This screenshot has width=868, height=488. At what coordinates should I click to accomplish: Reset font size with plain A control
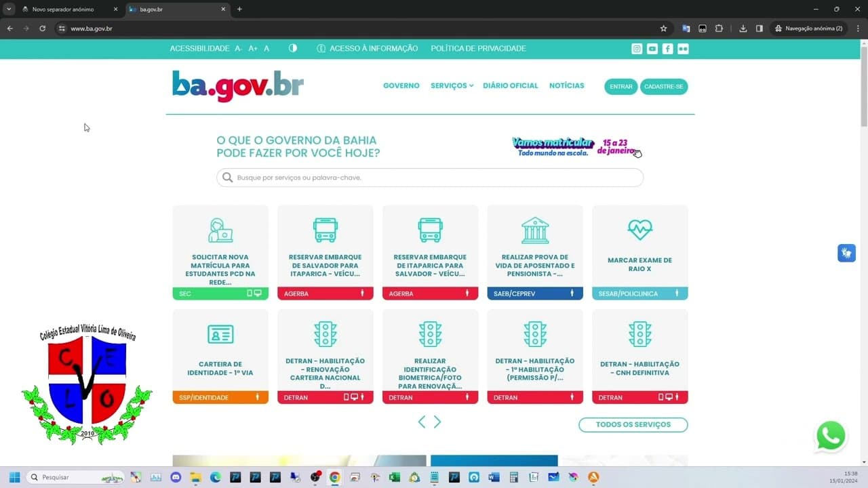[267, 49]
